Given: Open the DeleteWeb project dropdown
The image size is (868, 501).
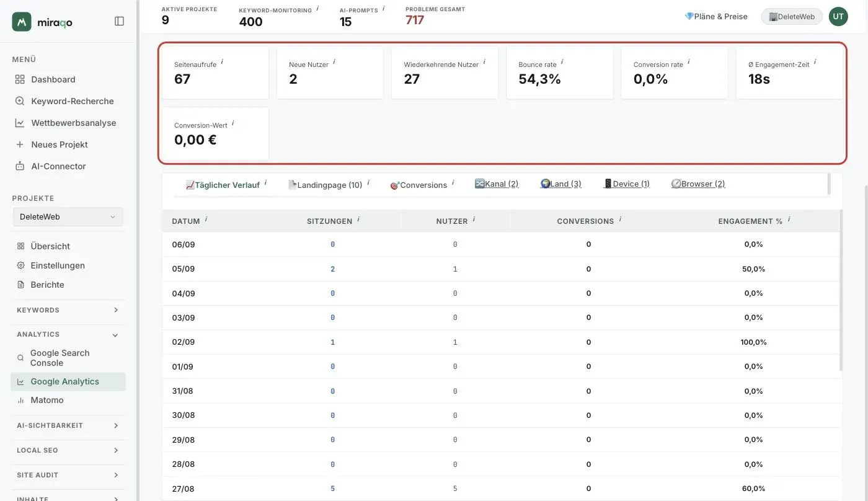Looking at the screenshot, I should (x=68, y=216).
